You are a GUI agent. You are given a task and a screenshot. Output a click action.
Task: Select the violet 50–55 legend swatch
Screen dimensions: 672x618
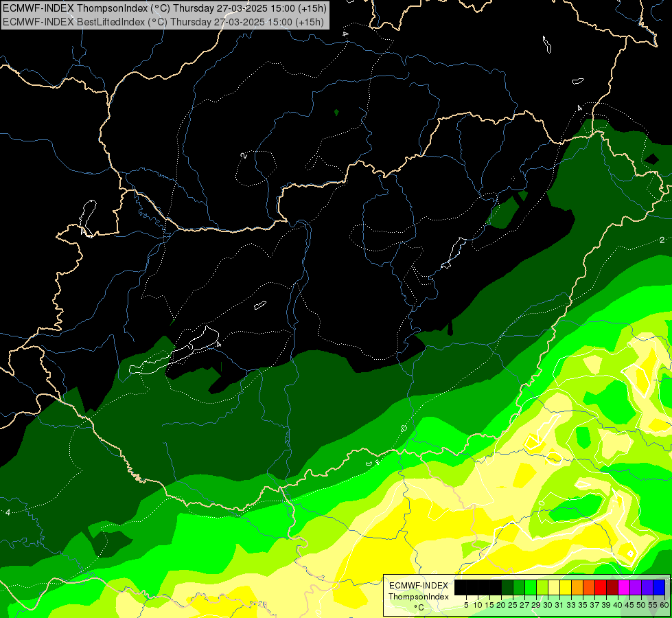coord(647,587)
